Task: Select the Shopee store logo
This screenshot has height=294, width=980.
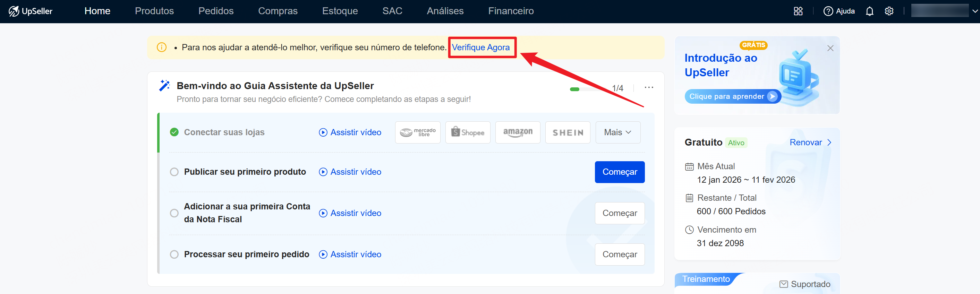Action: [468, 132]
